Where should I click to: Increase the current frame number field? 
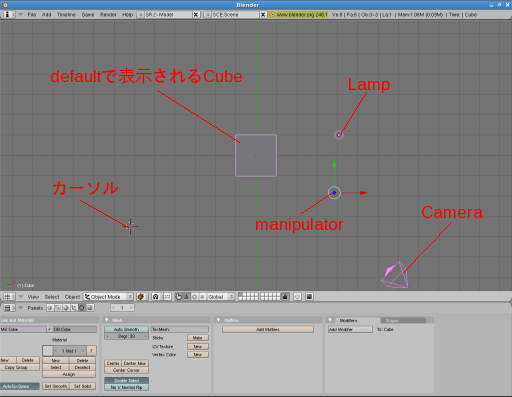pyautogui.click(x=131, y=308)
